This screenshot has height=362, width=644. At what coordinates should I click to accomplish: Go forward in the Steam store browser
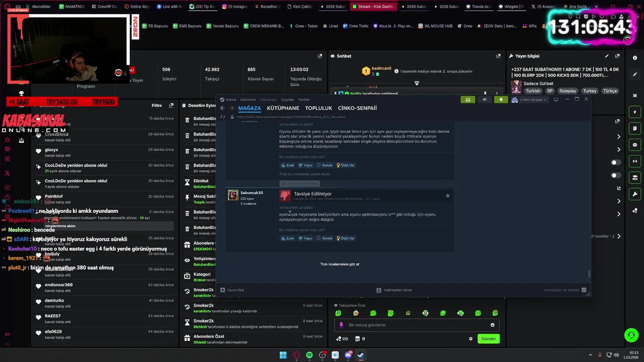pyautogui.click(x=231, y=108)
